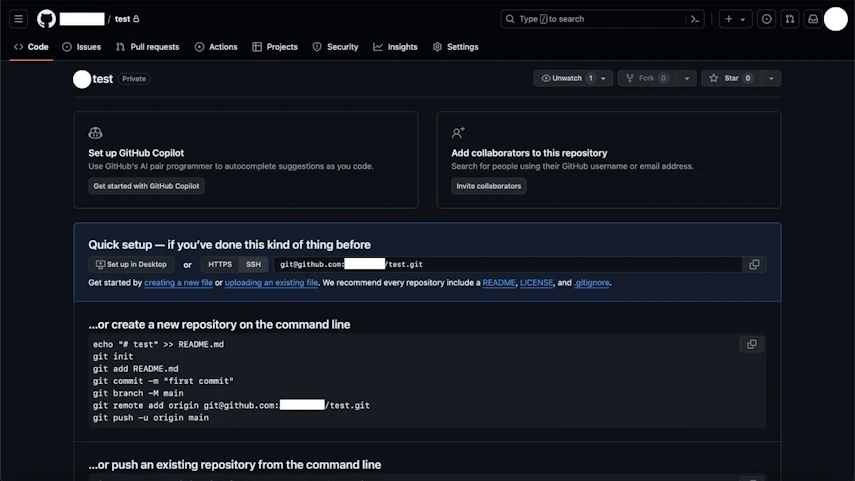Click the Unwatch button
Viewport: 855px width, 481px height.
pyautogui.click(x=564, y=79)
